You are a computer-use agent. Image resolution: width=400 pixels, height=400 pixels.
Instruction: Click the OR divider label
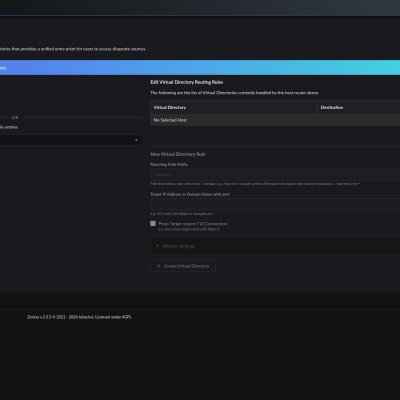[x=15, y=117]
